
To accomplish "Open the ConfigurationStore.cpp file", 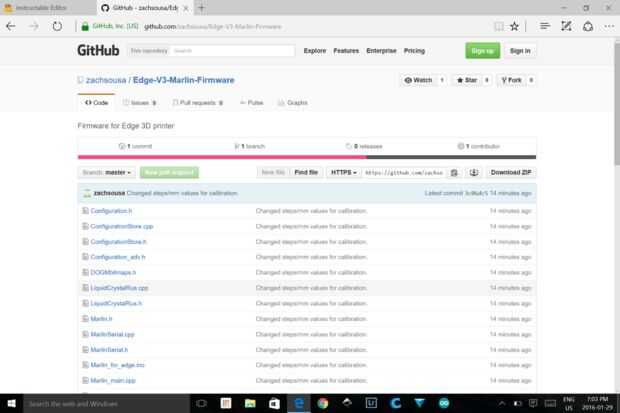I will point(122,226).
